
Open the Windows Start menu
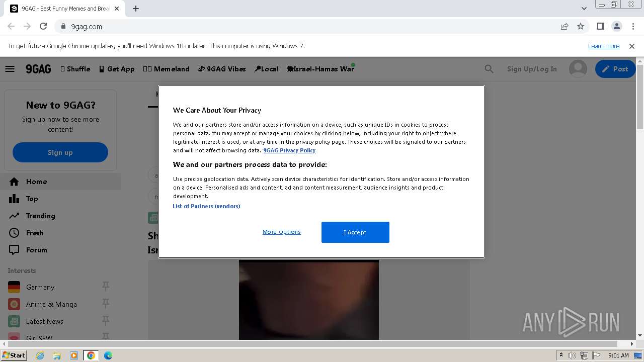(14, 355)
